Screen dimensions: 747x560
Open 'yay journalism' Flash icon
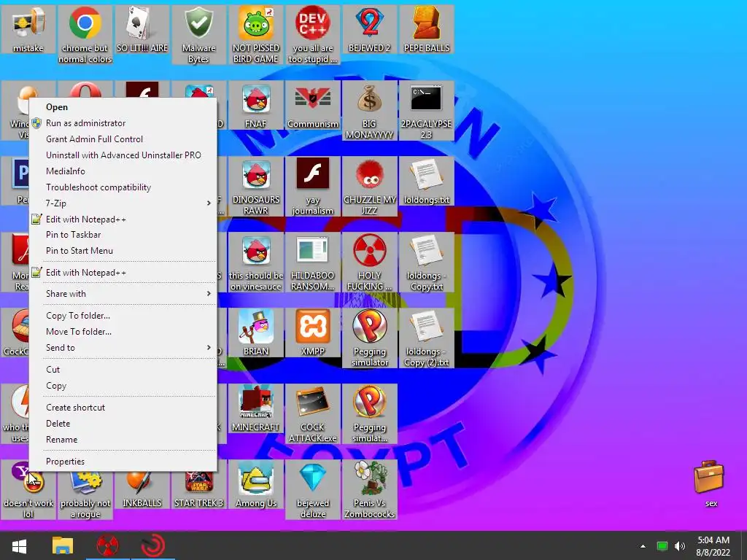click(x=312, y=186)
